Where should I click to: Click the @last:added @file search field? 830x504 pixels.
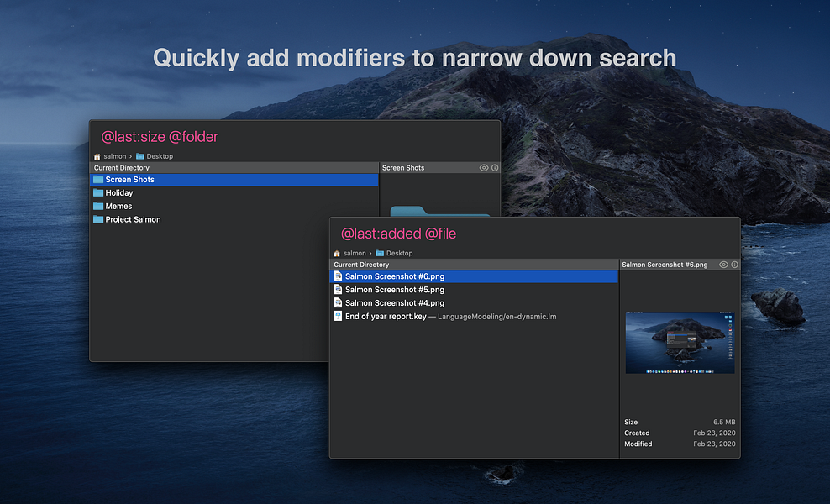point(534,234)
